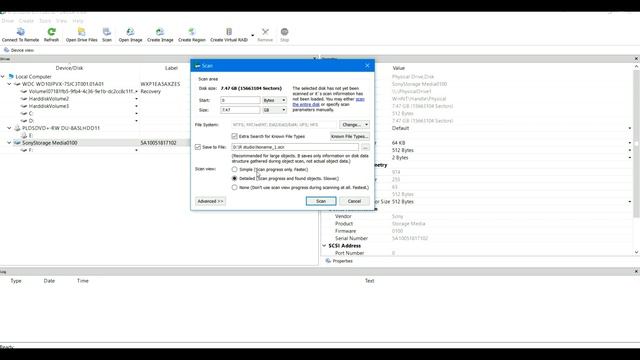Click the C: partition icon

click(24, 113)
